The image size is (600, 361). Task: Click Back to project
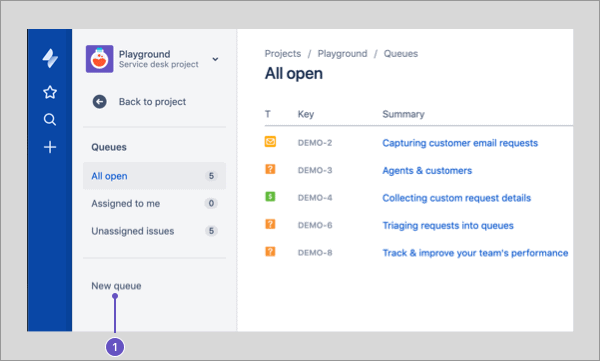click(152, 102)
